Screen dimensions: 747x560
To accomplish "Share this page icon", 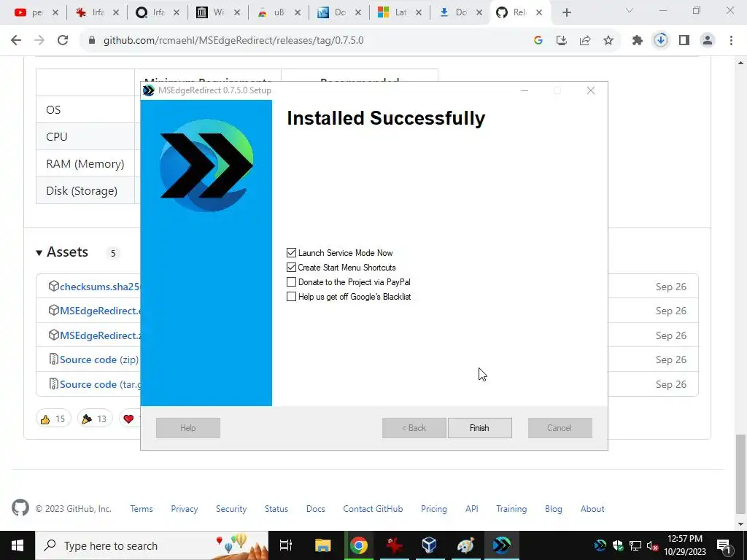I will coord(585,41).
